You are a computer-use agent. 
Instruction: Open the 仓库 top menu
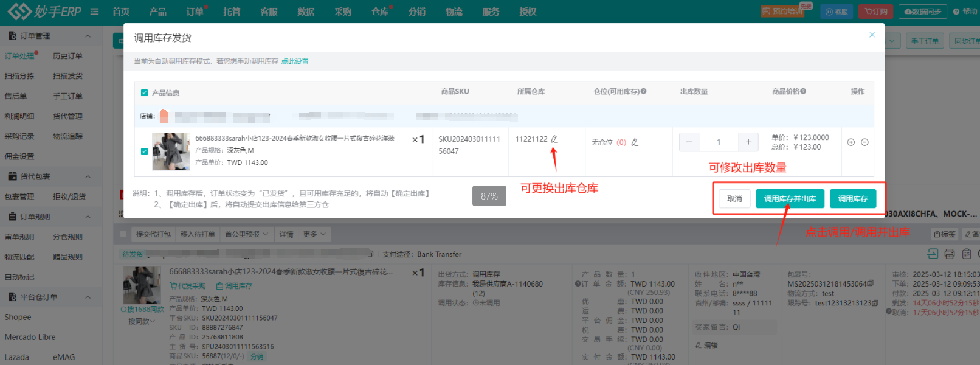(x=380, y=12)
